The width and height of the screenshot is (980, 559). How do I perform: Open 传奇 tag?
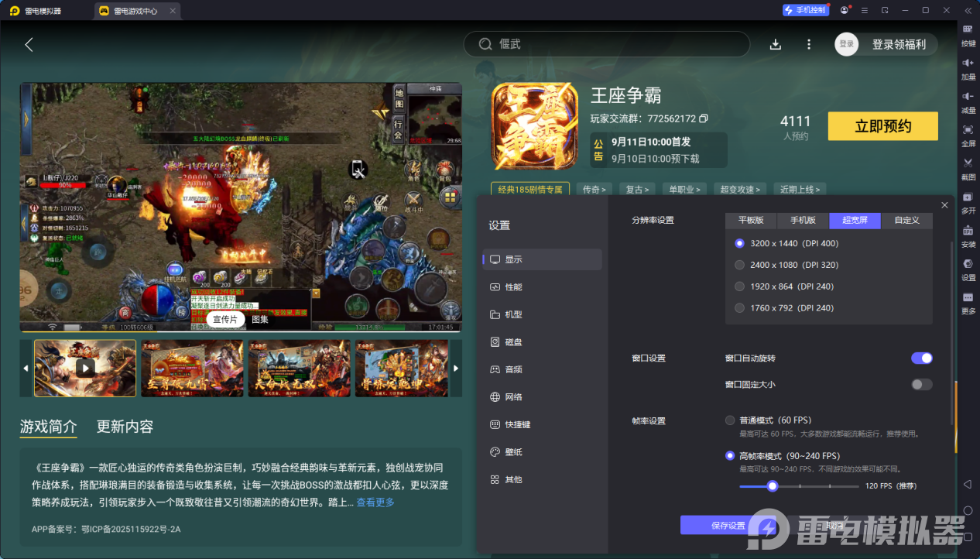(594, 189)
